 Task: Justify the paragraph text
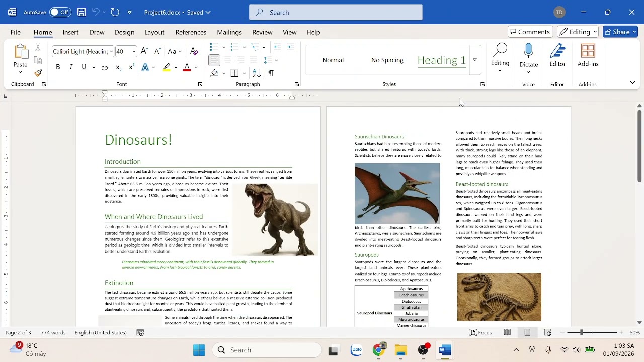[x=254, y=60]
